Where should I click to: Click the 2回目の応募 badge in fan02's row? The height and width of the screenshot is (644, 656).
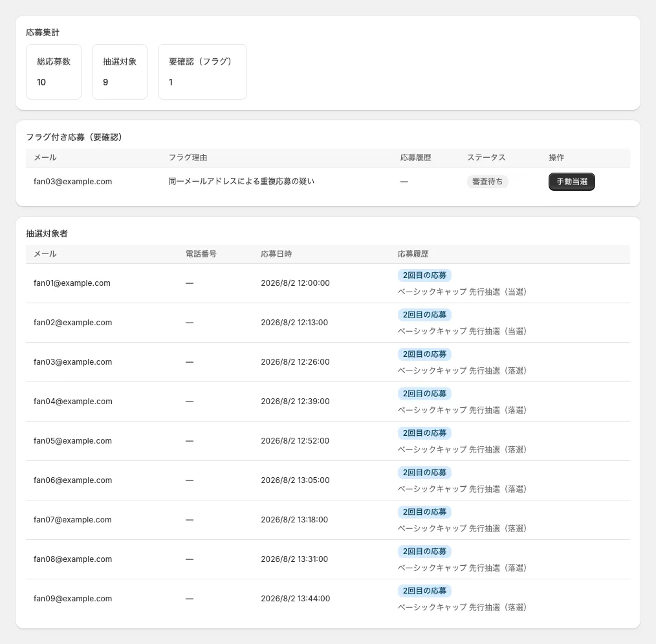(x=424, y=315)
